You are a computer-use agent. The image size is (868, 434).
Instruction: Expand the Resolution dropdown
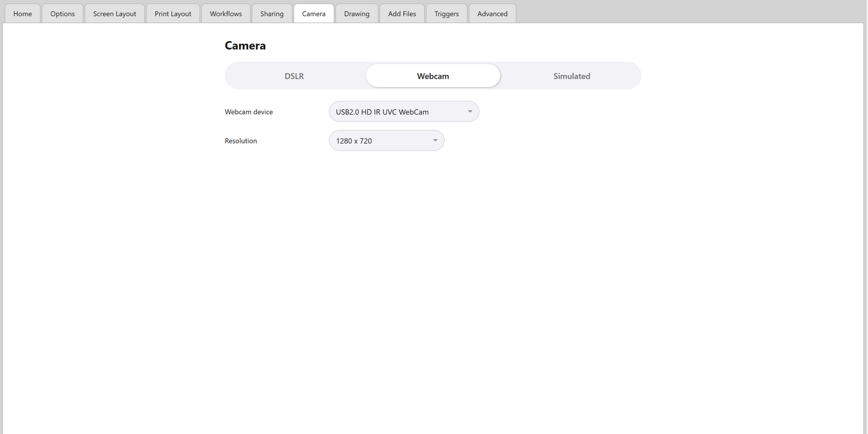(387, 141)
